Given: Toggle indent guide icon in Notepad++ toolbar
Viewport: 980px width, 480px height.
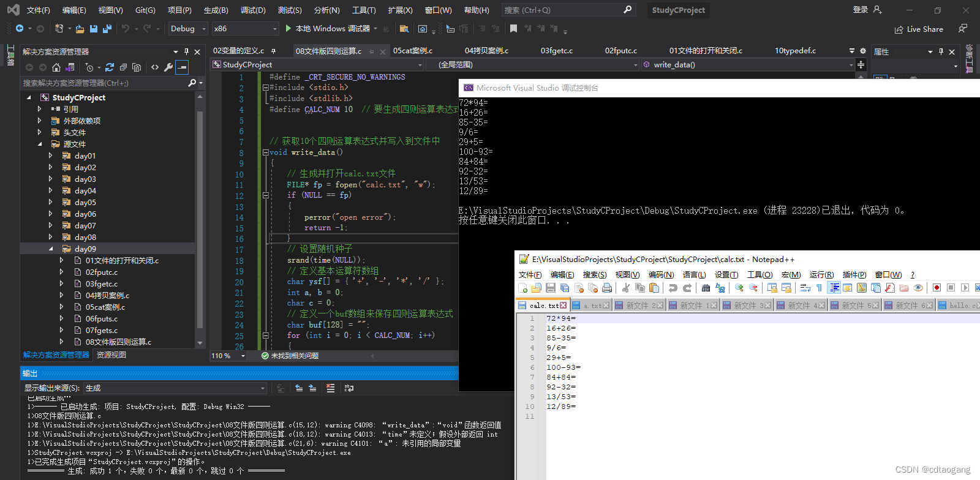Looking at the screenshot, I should point(834,288).
